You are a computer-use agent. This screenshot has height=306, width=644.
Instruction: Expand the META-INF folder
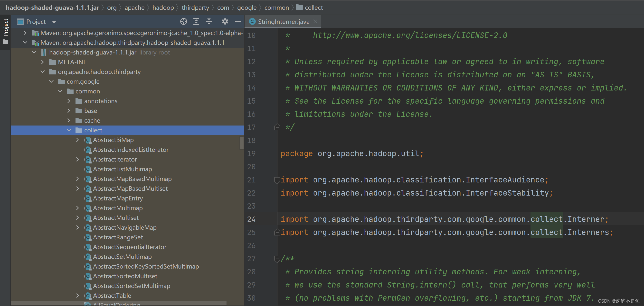pyautogui.click(x=43, y=62)
